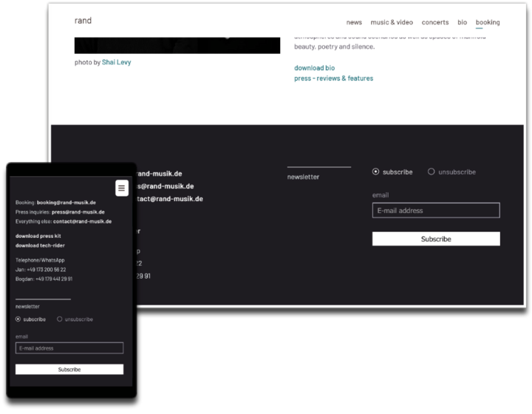Open the Shai Levy photo credit link

click(117, 62)
